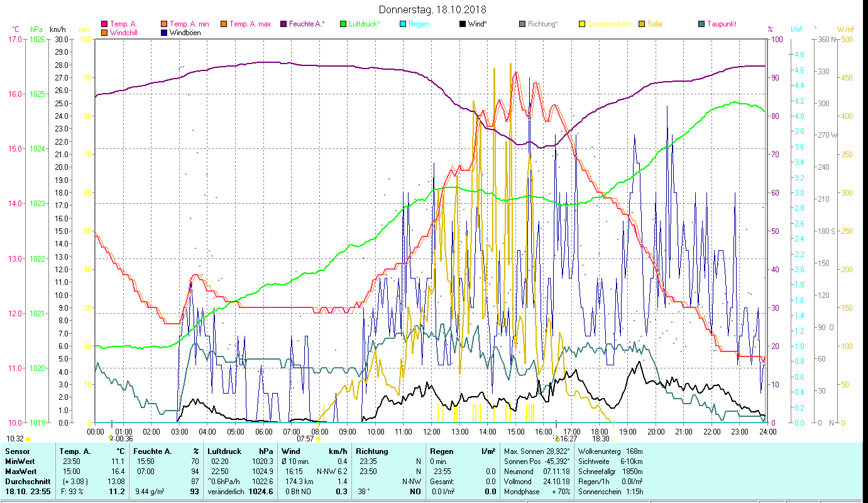Image resolution: width=868 pixels, height=503 pixels.
Task: Click the dark blue Windböen legend swatch
Action: (165, 32)
